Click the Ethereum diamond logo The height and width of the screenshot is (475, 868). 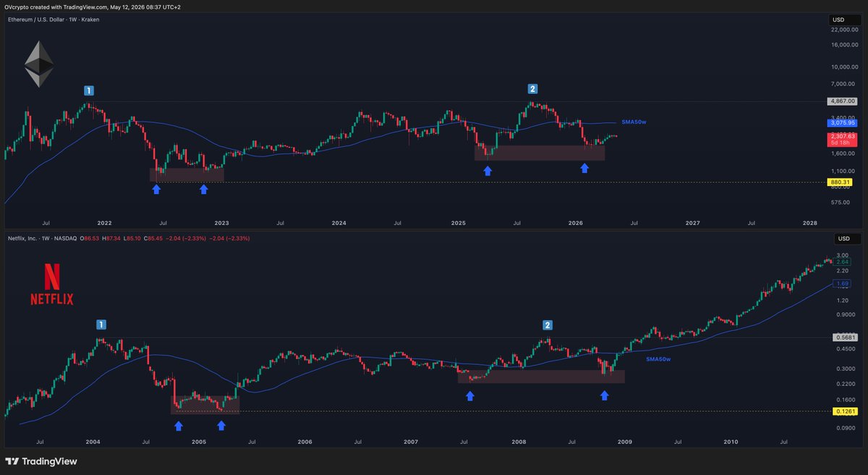click(x=39, y=64)
